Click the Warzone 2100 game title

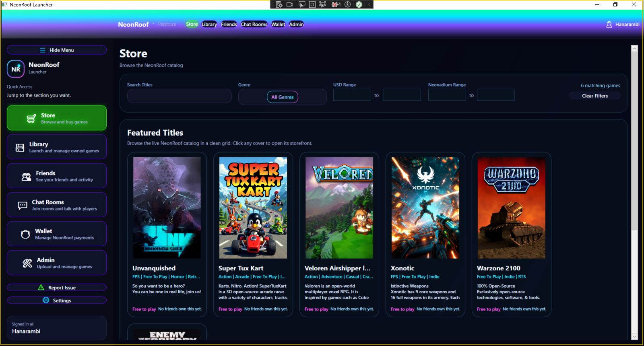pos(499,268)
